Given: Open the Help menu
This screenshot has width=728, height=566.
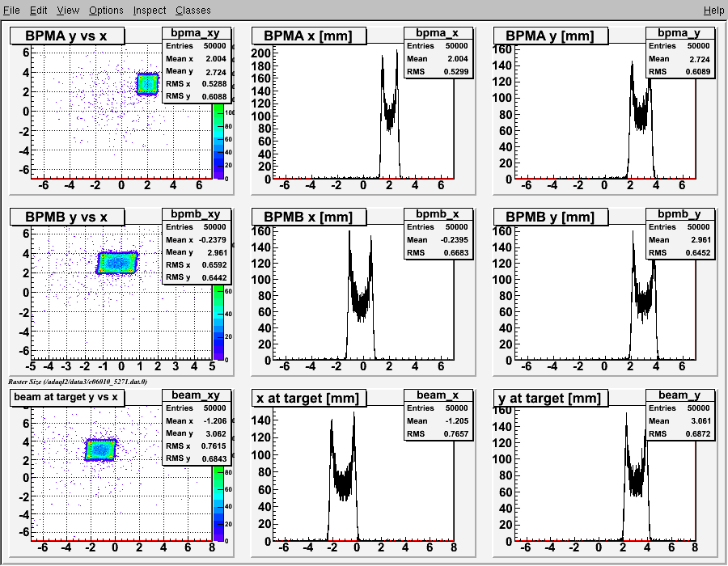Looking at the screenshot, I should pyautogui.click(x=713, y=11).
